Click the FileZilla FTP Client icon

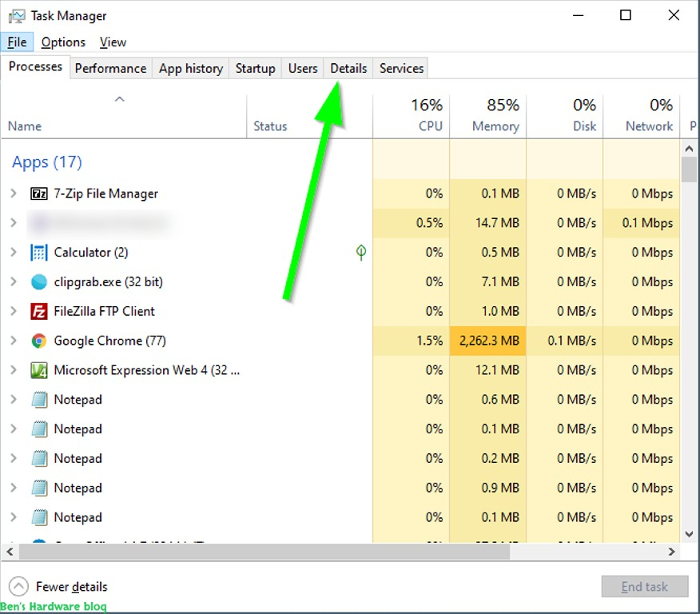(x=39, y=312)
